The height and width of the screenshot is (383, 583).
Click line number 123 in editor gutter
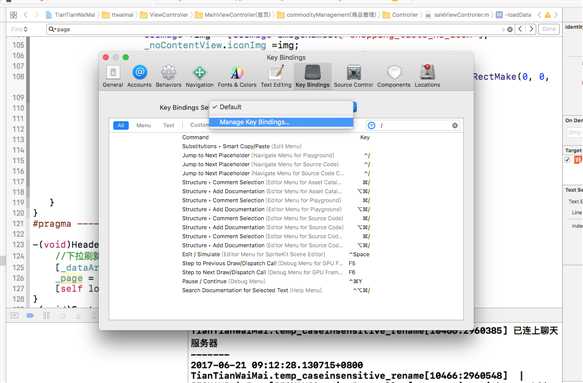[x=18, y=245]
